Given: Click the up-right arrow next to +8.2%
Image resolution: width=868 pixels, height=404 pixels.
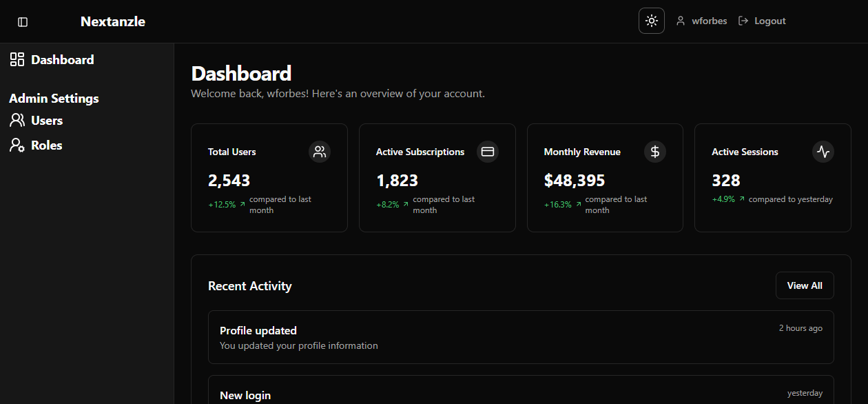Looking at the screenshot, I should [x=406, y=205].
